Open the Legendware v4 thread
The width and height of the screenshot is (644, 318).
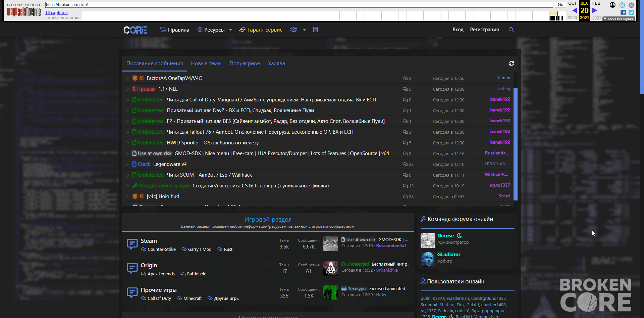(170, 164)
